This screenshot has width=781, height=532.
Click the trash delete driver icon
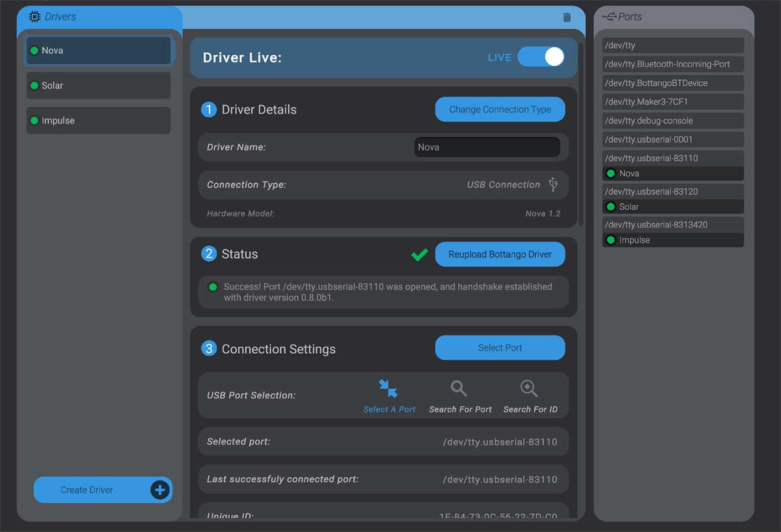[x=567, y=18]
